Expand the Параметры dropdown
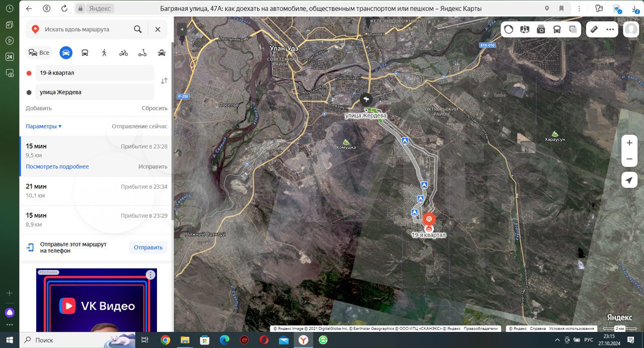The image size is (644, 348). [x=44, y=126]
